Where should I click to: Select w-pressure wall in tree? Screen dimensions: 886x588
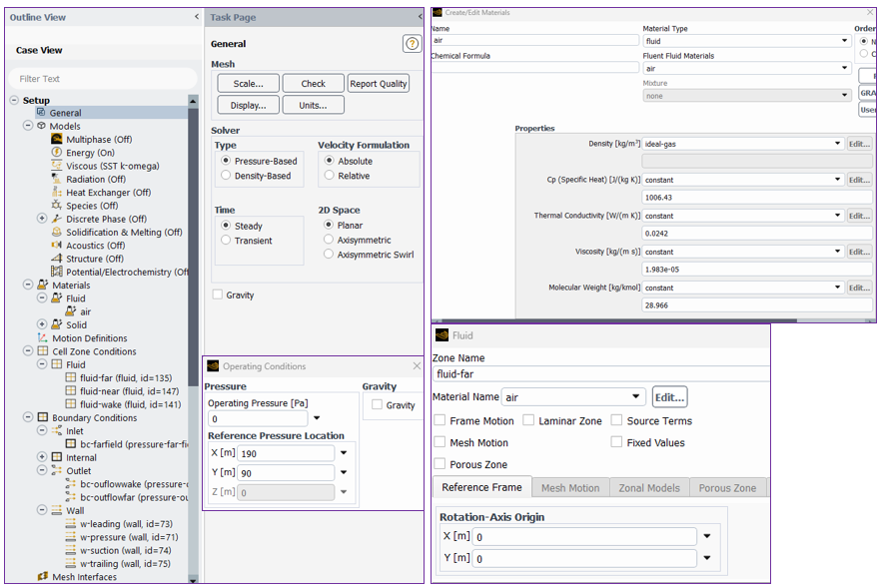(129, 537)
